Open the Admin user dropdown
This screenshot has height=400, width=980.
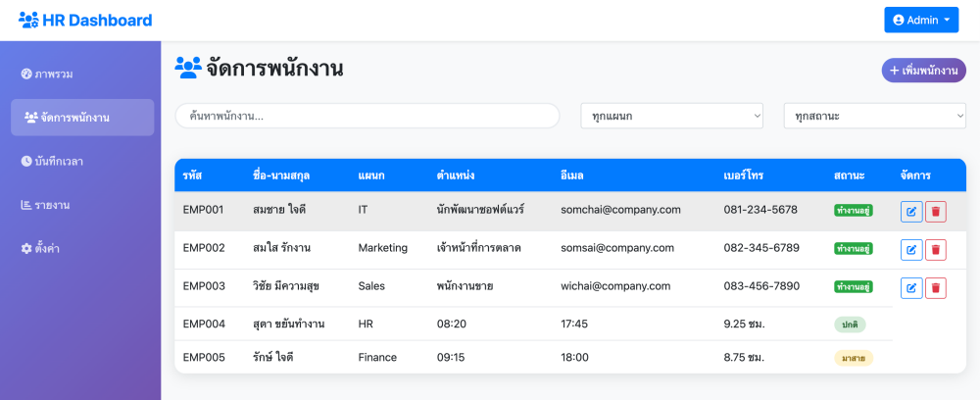click(x=921, y=20)
